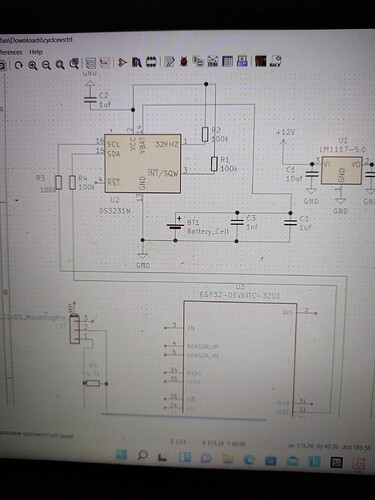Open the edit symbol fields table icon
The width and height of the screenshot is (375, 500).
[x=227, y=61]
